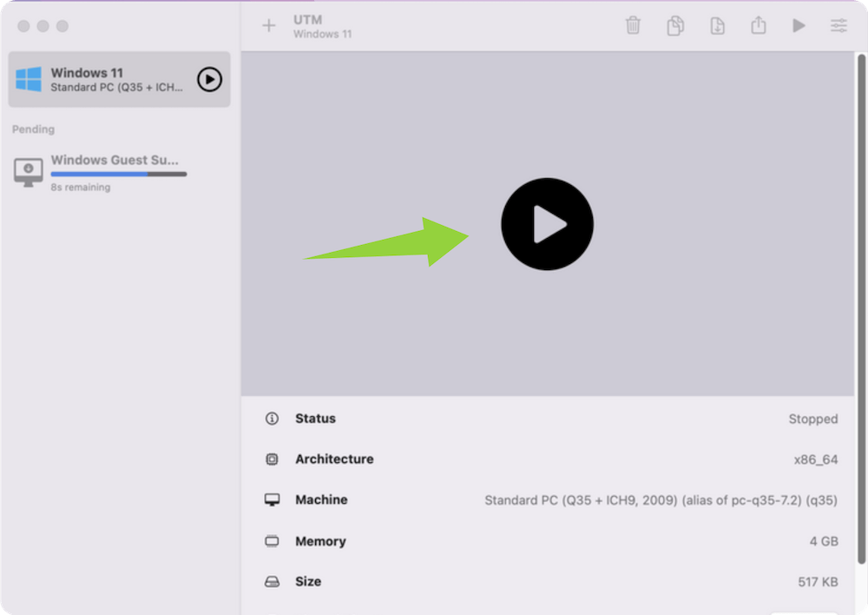Screen dimensions: 868x615
Task: Start Windows 11 using the sidebar play button
Action: [209, 80]
